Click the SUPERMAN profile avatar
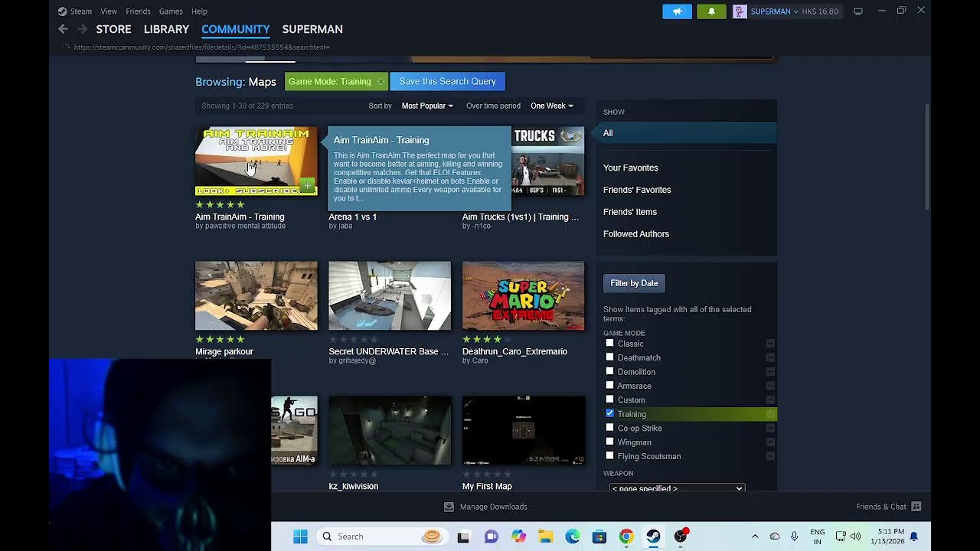980x551 pixels. coord(740,11)
